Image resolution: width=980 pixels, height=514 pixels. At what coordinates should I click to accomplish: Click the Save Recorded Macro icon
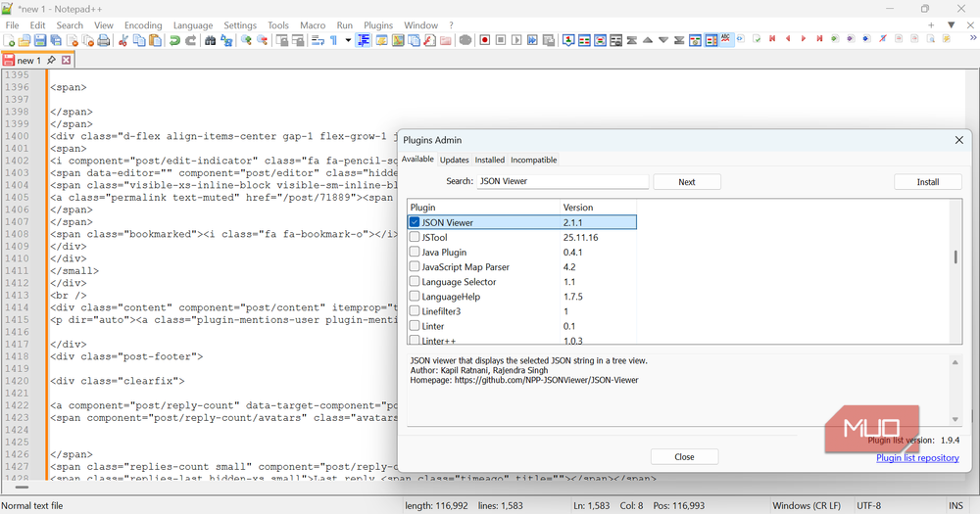pyautogui.click(x=549, y=40)
